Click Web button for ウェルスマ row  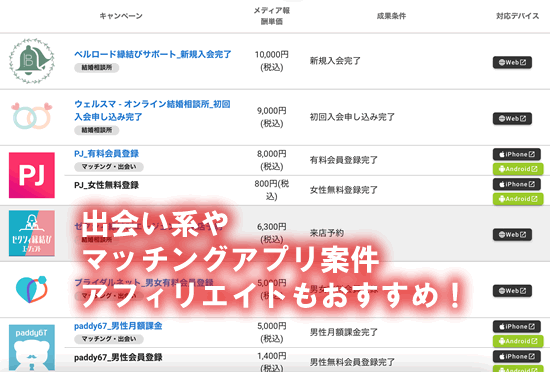[x=512, y=119]
